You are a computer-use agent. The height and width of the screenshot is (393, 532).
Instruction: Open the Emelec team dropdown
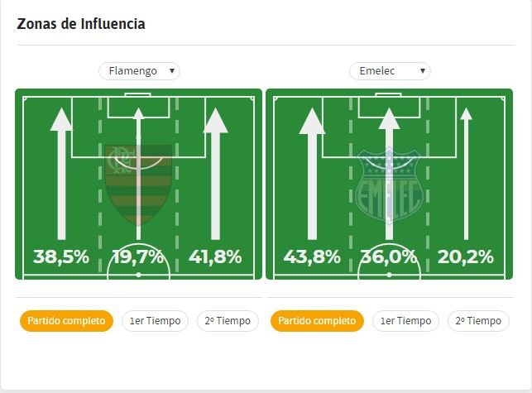click(390, 71)
